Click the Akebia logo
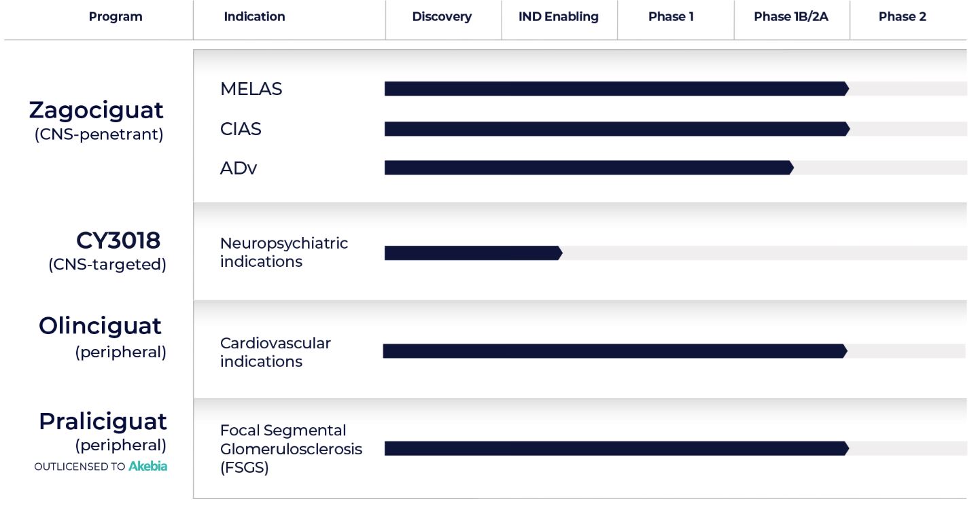This screenshot has height=508, width=980. (x=147, y=467)
